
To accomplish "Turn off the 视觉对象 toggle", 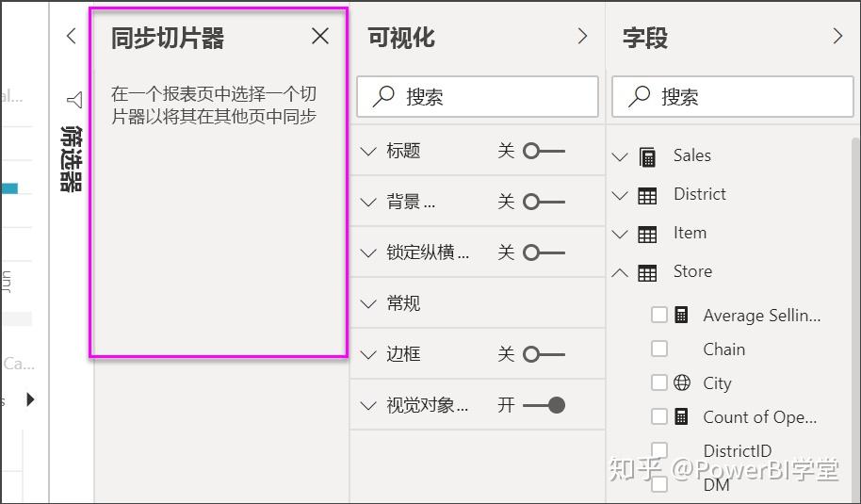I will tap(544, 405).
